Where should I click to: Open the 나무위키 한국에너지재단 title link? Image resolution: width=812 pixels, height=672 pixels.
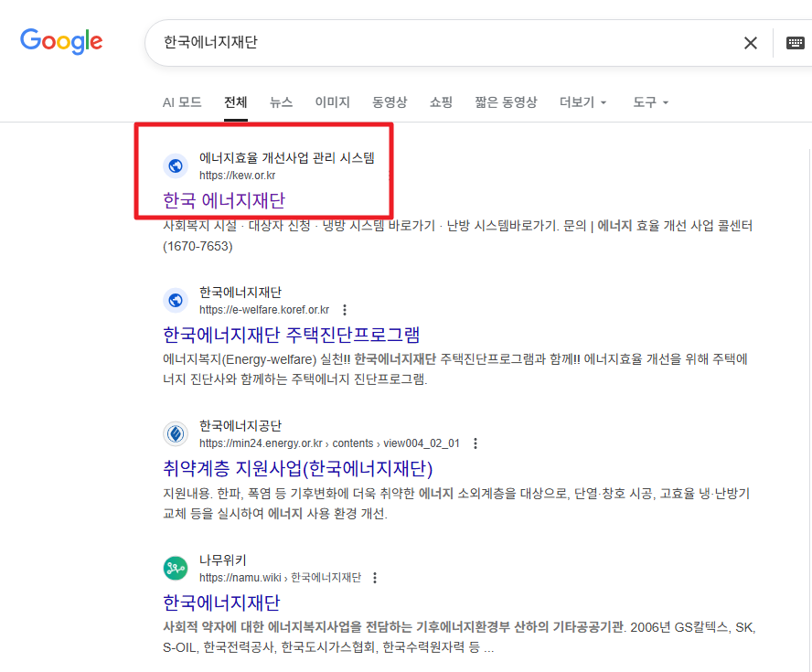click(x=221, y=603)
